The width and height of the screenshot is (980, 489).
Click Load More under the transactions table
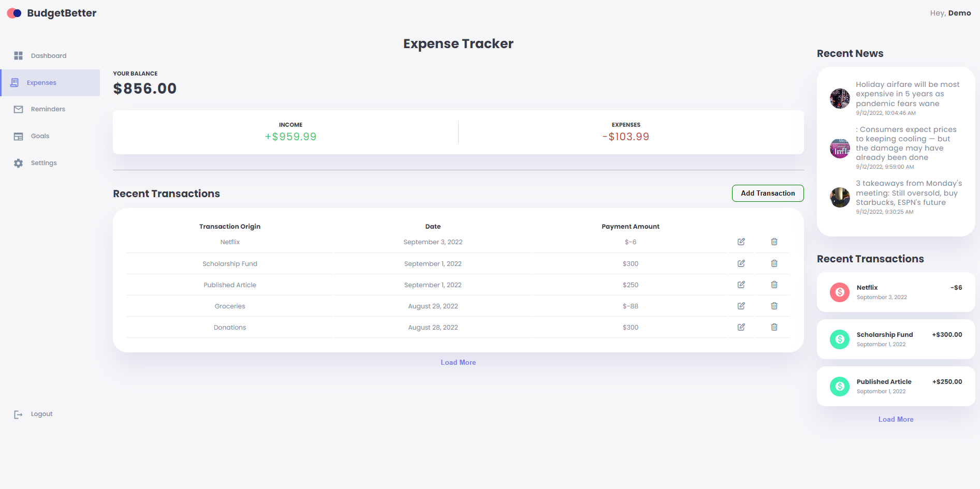click(458, 362)
